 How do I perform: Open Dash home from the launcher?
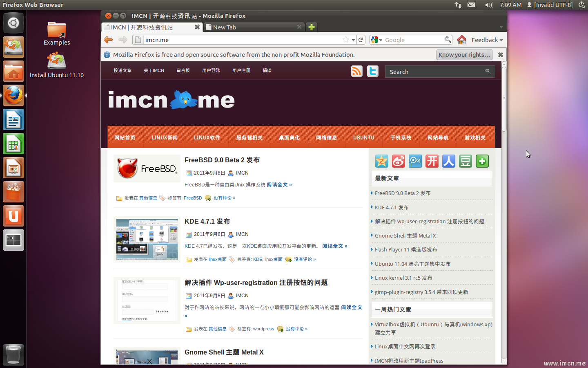(13, 23)
